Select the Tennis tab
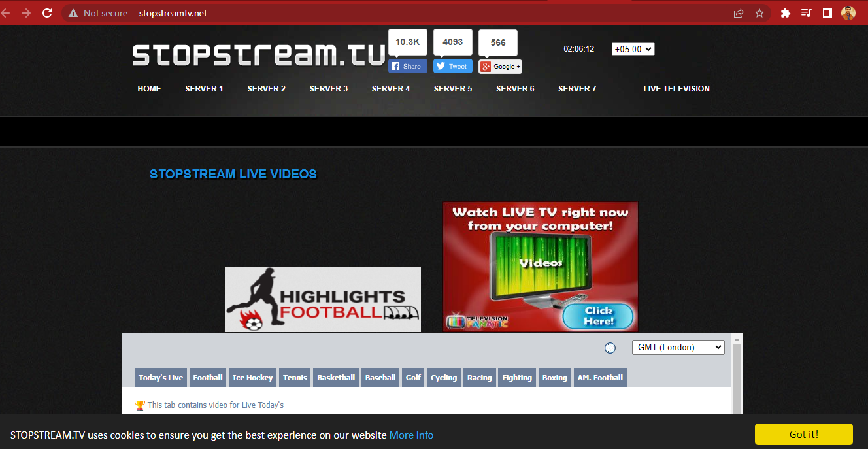This screenshot has width=868, height=449. 295,378
